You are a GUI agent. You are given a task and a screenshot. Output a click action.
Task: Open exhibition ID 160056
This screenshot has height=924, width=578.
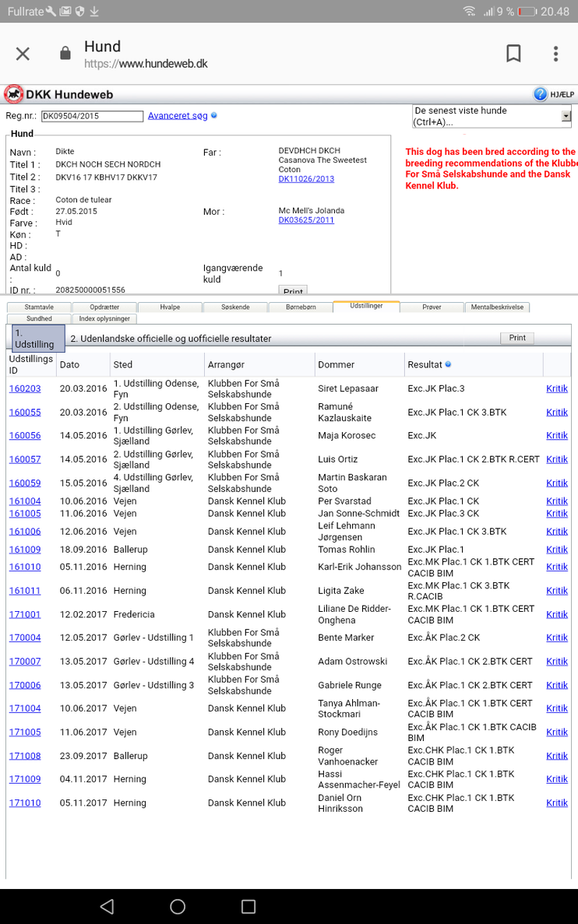pyautogui.click(x=25, y=435)
